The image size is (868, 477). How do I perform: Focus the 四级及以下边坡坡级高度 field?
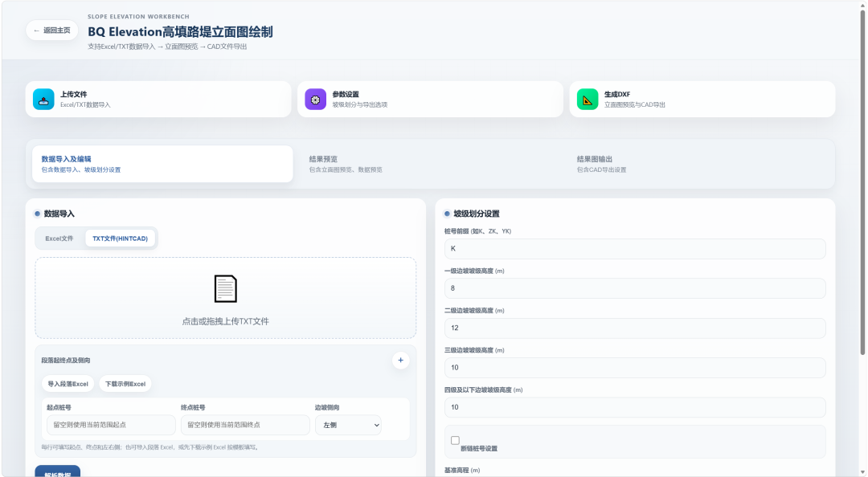pyautogui.click(x=635, y=407)
